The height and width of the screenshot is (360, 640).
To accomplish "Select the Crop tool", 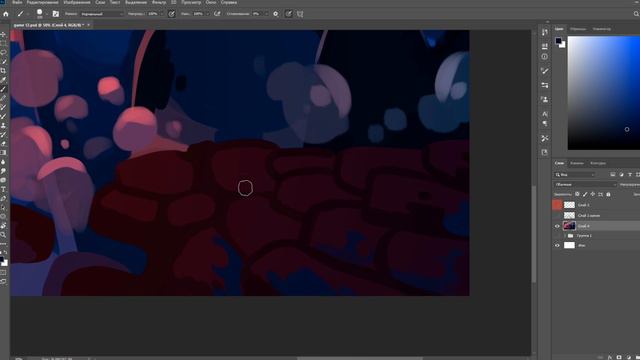I will [3, 71].
